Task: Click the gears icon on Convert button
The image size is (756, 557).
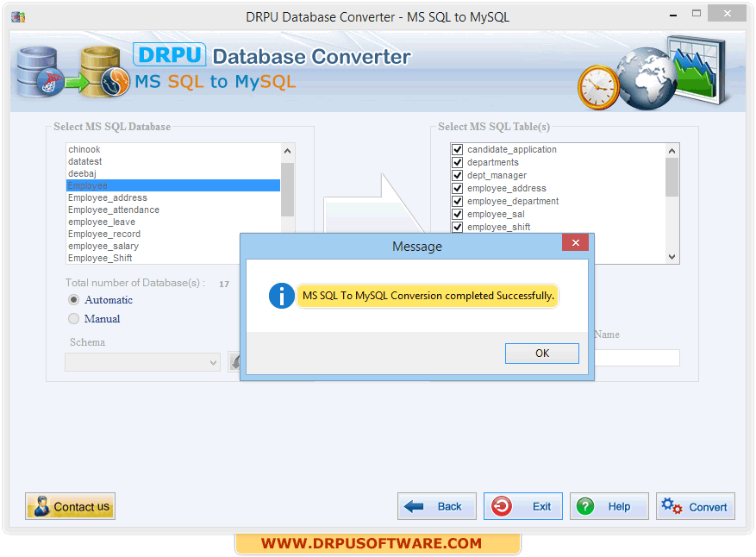Action: [x=672, y=506]
